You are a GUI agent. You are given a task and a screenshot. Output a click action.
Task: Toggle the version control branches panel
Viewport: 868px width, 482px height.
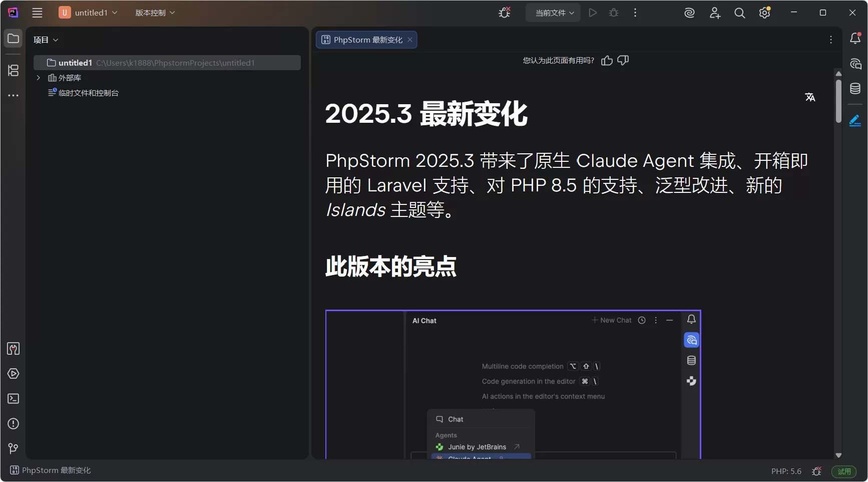click(13, 448)
